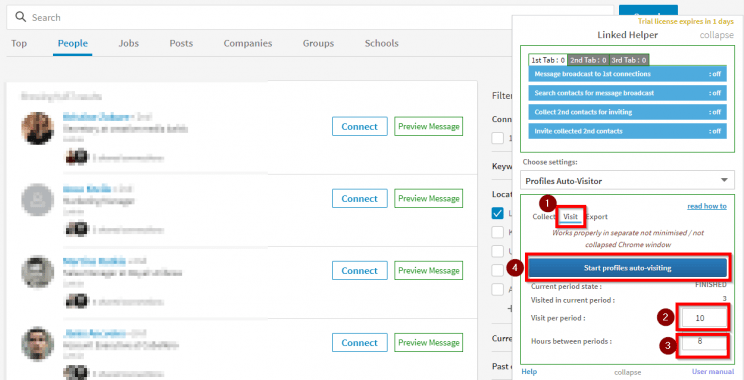Connect with the last visible search result
The image size is (744, 380).
pos(360,343)
